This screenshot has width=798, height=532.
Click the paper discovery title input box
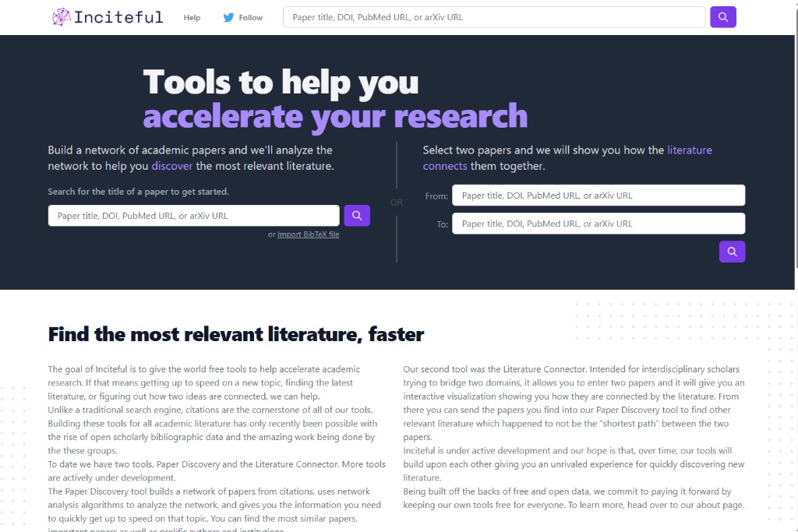click(193, 216)
